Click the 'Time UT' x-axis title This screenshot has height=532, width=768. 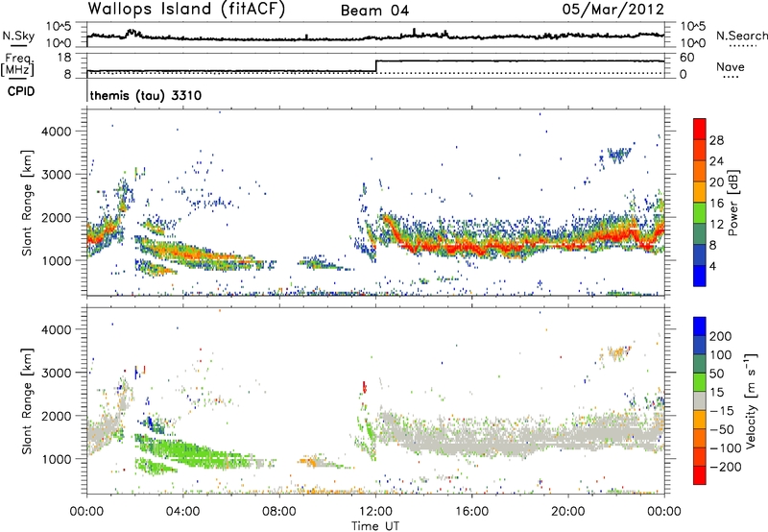click(375, 526)
